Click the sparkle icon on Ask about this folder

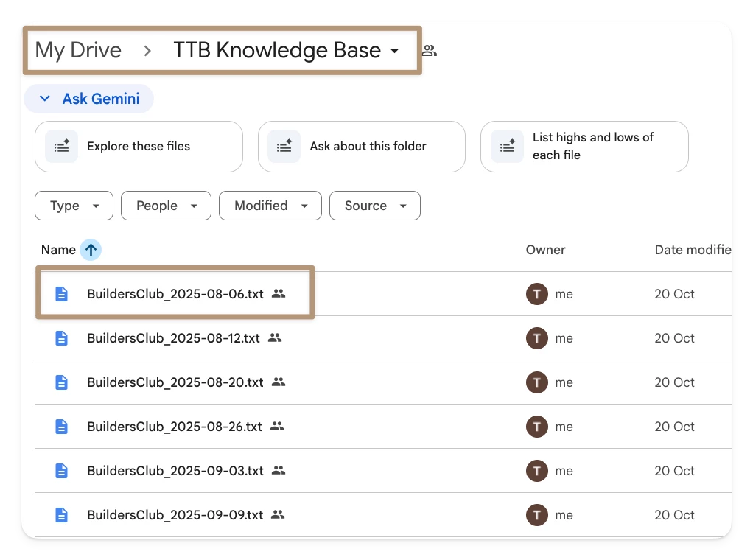284,146
